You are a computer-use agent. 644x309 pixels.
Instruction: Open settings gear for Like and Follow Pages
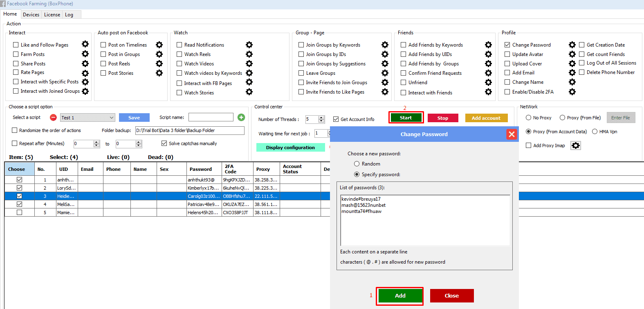pos(85,44)
